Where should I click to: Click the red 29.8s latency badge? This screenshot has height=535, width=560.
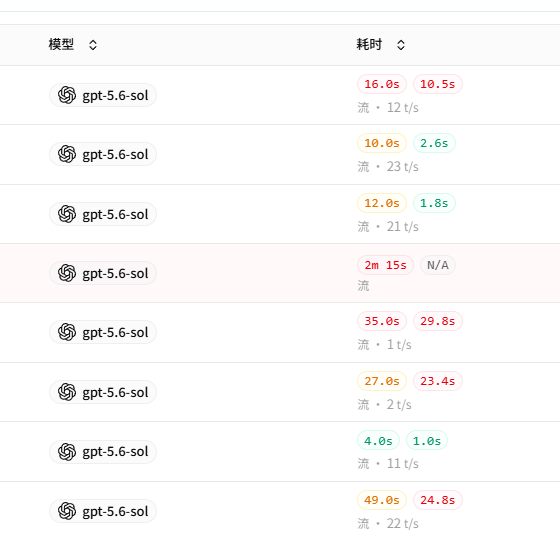[438, 321]
